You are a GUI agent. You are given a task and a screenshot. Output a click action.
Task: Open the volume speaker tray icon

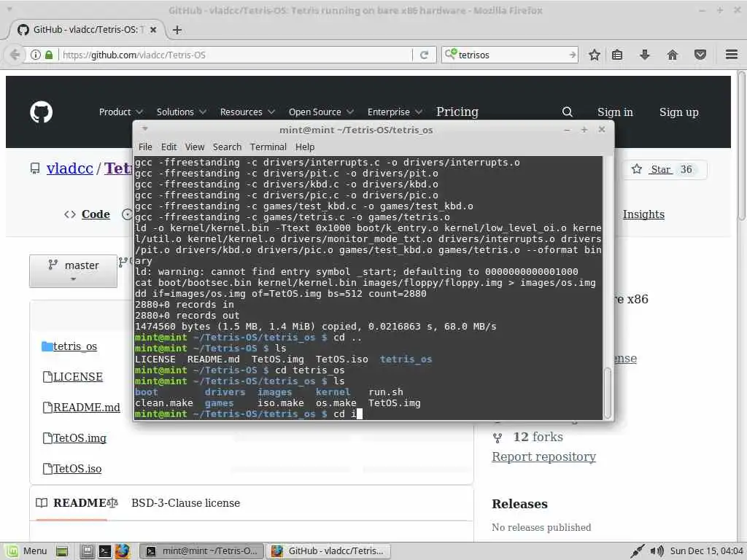point(657,551)
